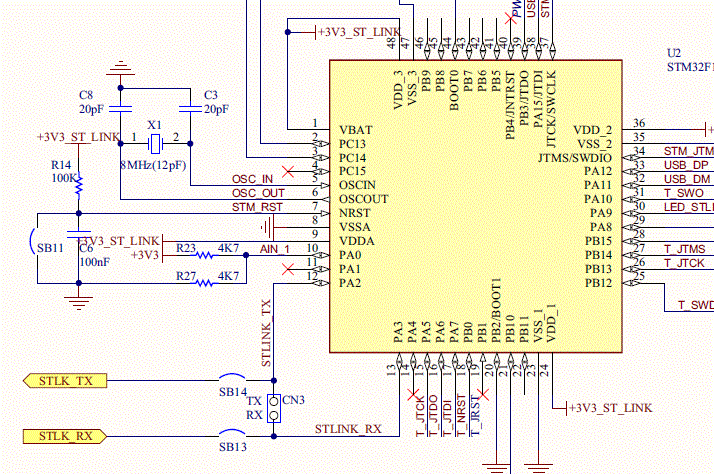
Task: Click +3V3_ST_LINK power port near pin 48
Action: click(358, 32)
